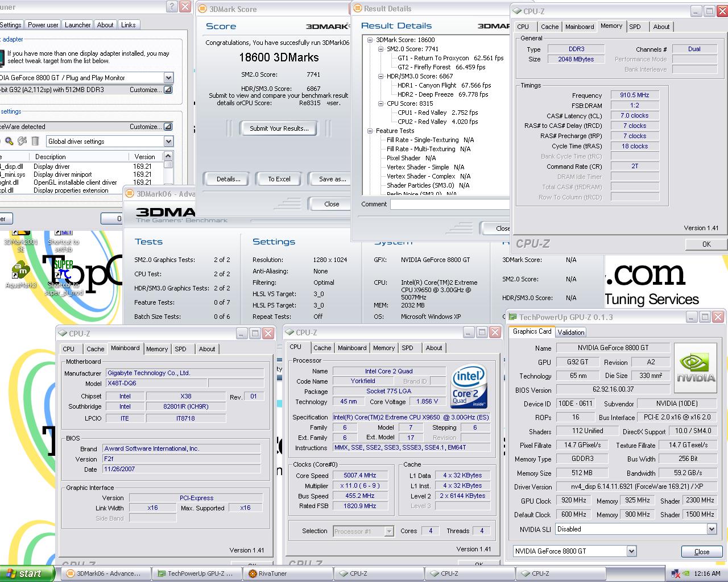Screen dimensions: 728x582
Task: Click the RivaTuner help question mark button
Action: [172, 7]
